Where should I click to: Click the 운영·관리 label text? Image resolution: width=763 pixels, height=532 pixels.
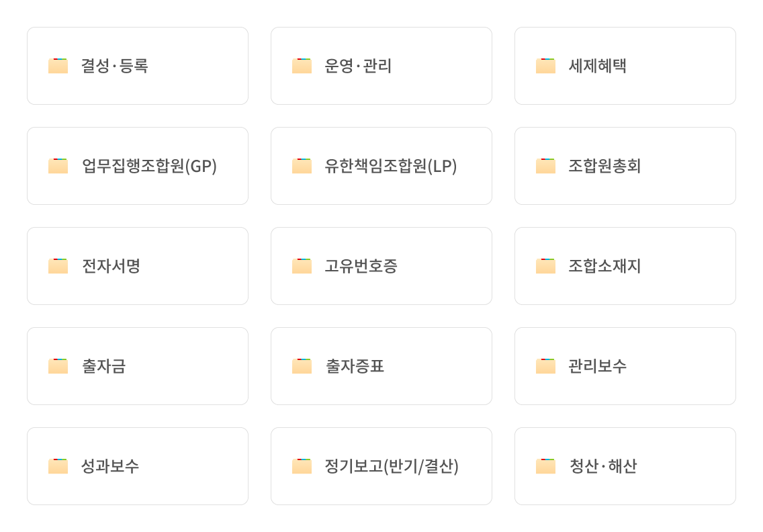tap(358, 66)
